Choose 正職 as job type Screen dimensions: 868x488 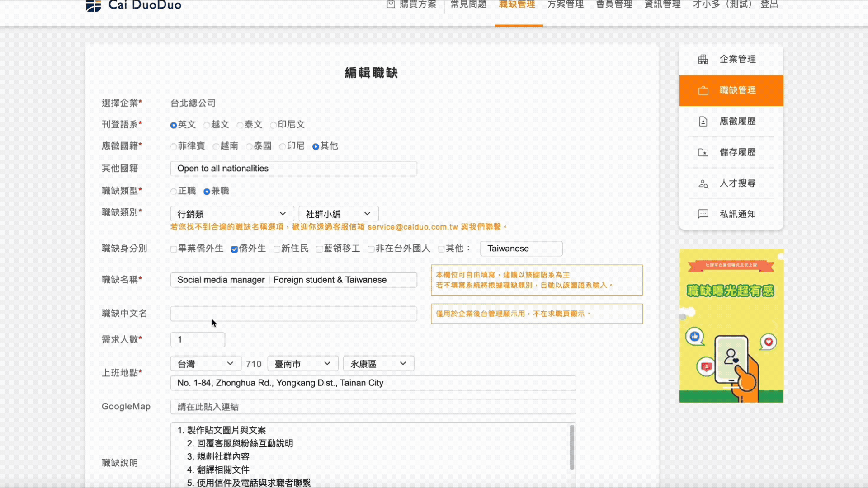174,192
